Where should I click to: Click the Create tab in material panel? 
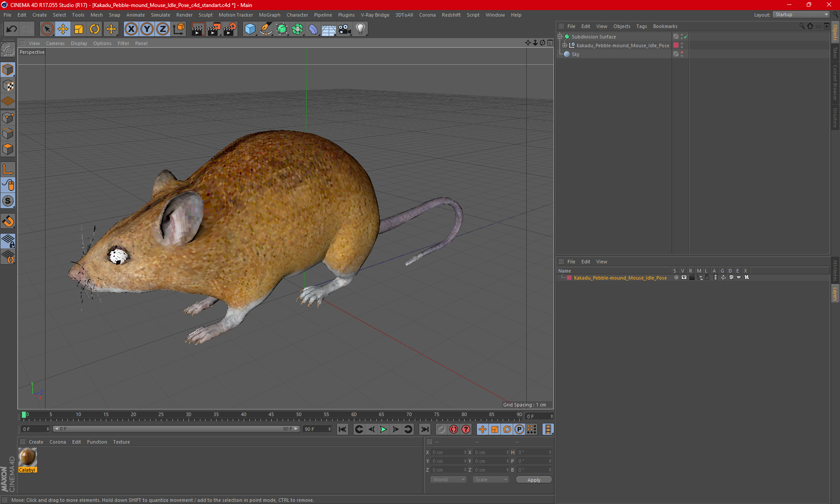tap(35, 441)
